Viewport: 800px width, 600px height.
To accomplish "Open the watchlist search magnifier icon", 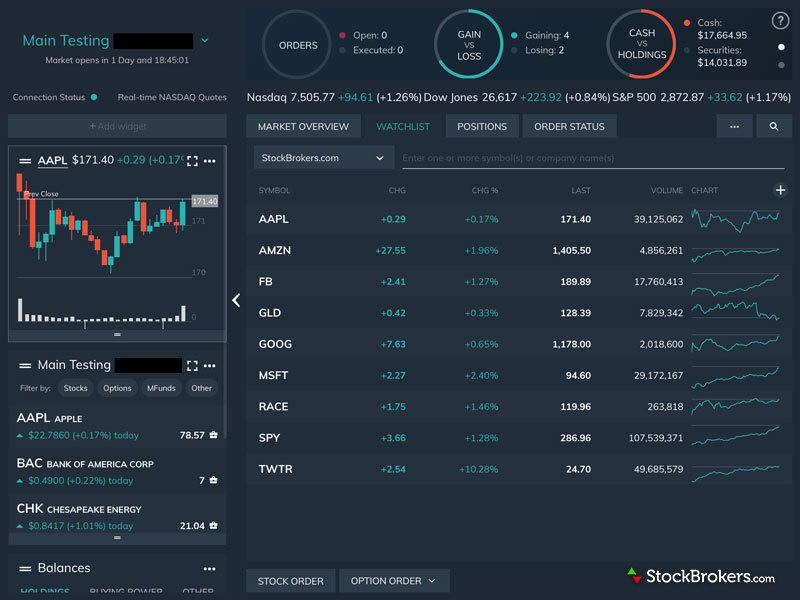I will coord(774,127).
